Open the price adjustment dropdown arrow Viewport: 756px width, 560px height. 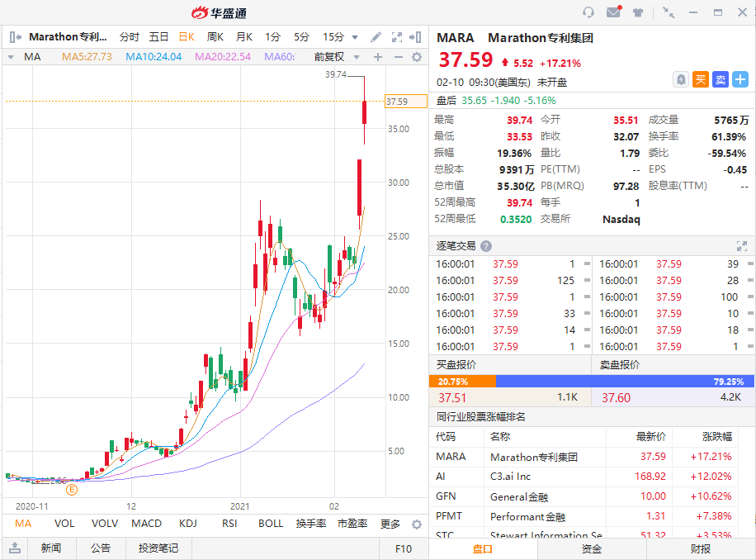[357, 57]
